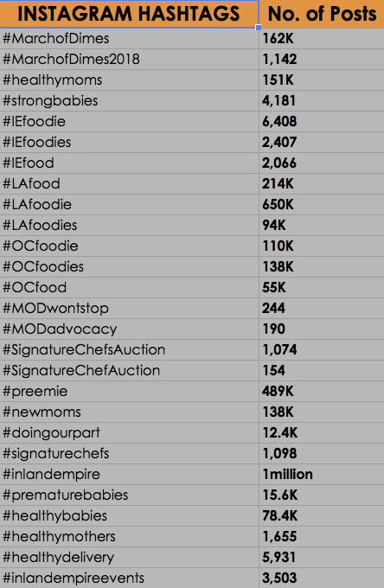The width and height of the screenshot is (384, 588).
Task: Select the 1million post count cell
Action: pyautogui.click(x=322, y=475)
